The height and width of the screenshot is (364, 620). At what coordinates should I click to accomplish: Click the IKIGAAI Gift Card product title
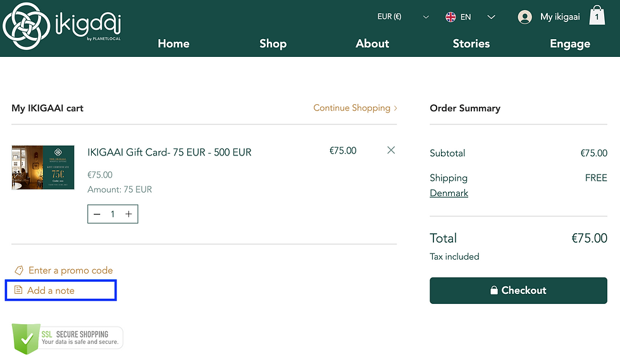pyautogui.click(x=170, y=152)
